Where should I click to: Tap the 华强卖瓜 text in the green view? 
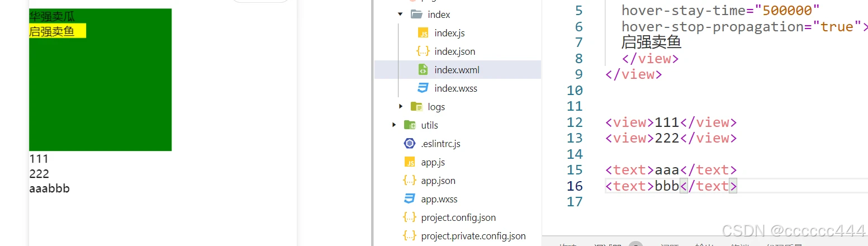[x=51, y=16]
